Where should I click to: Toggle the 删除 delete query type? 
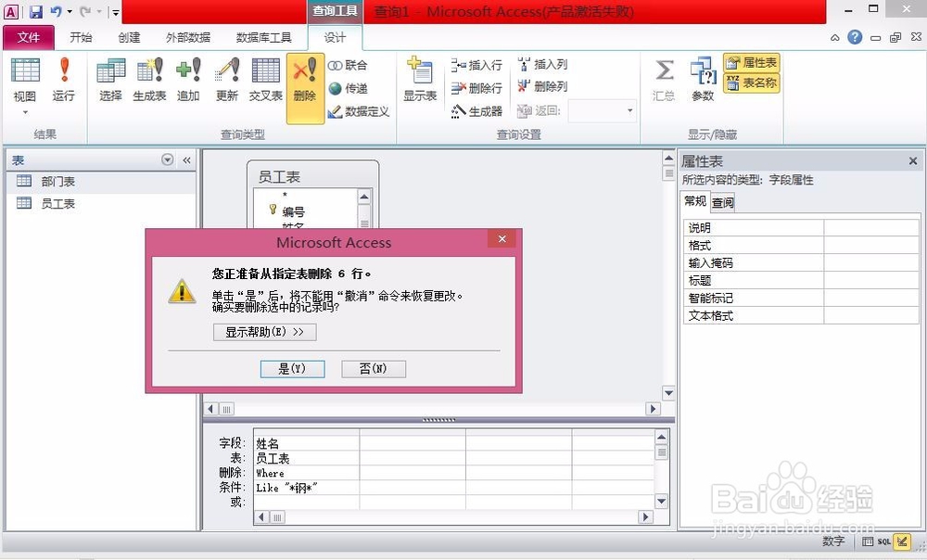[305, 88]
